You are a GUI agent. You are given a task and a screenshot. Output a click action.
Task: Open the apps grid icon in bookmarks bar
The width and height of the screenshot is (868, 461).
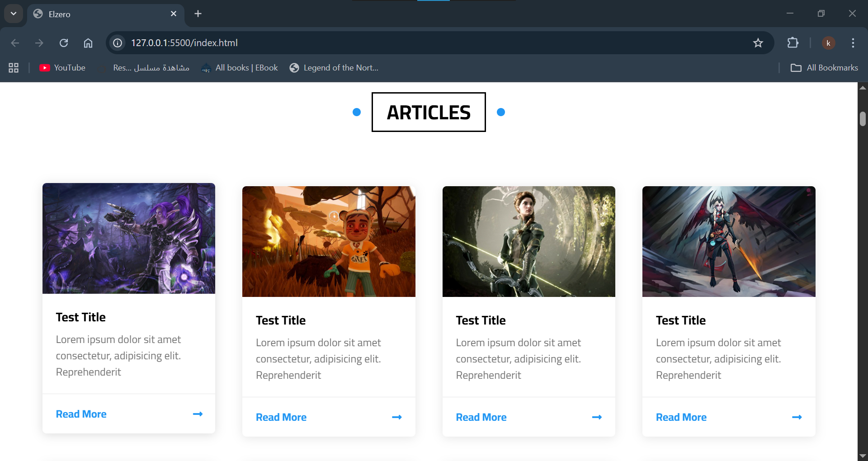[x=14, y=68]
